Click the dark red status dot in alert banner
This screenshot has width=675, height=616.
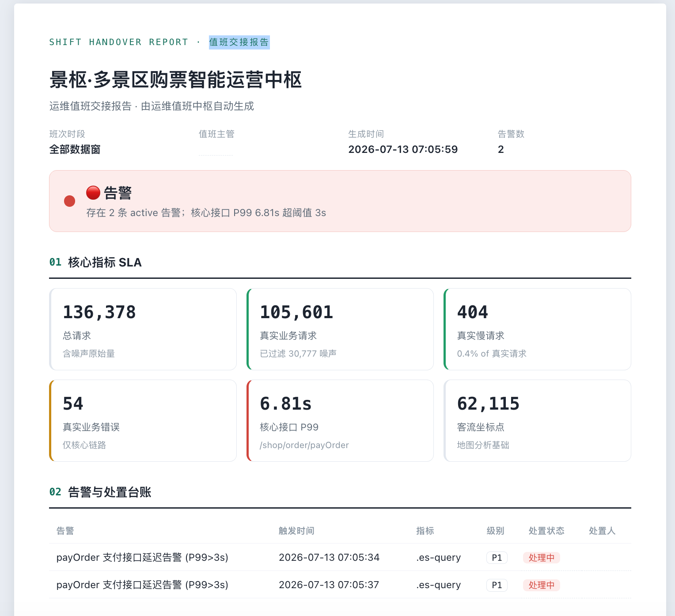pos(69,201)
